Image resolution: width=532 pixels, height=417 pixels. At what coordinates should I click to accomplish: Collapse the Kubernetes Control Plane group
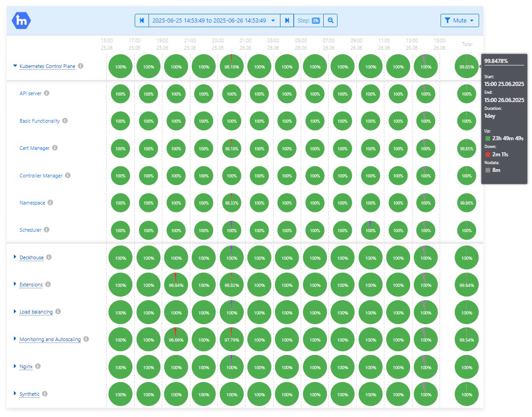tap(15, 66)
